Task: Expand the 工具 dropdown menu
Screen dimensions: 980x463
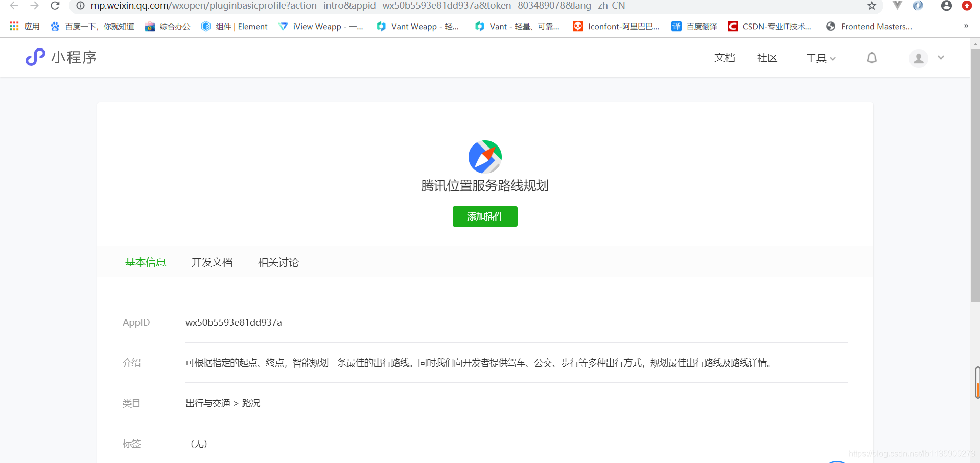Action: (x=821, y=58)
